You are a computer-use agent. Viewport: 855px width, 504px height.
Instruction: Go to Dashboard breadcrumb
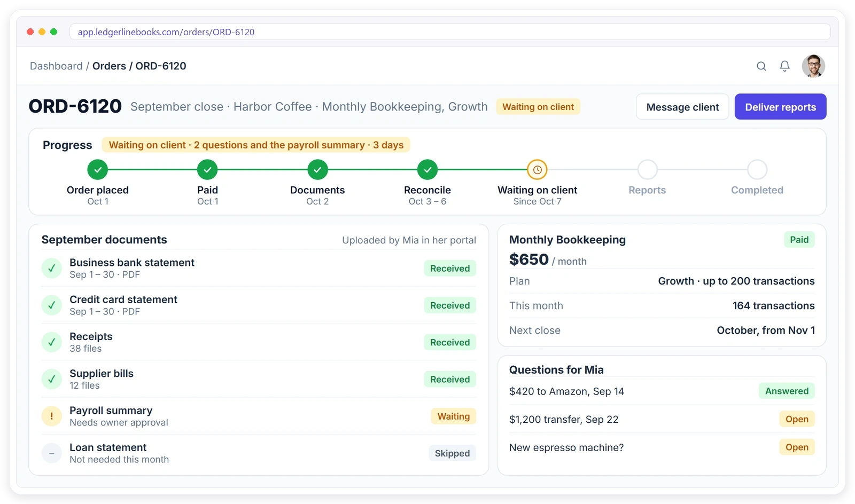pos(56,66)
